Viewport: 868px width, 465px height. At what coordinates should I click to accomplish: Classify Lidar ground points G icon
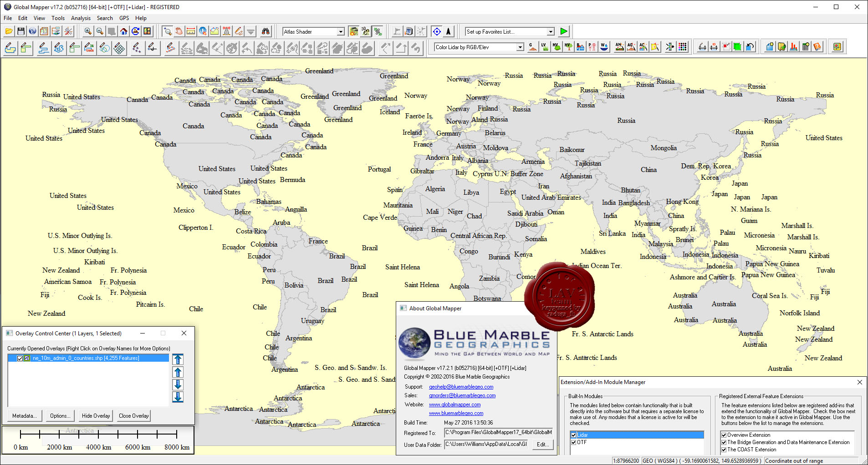532,47
